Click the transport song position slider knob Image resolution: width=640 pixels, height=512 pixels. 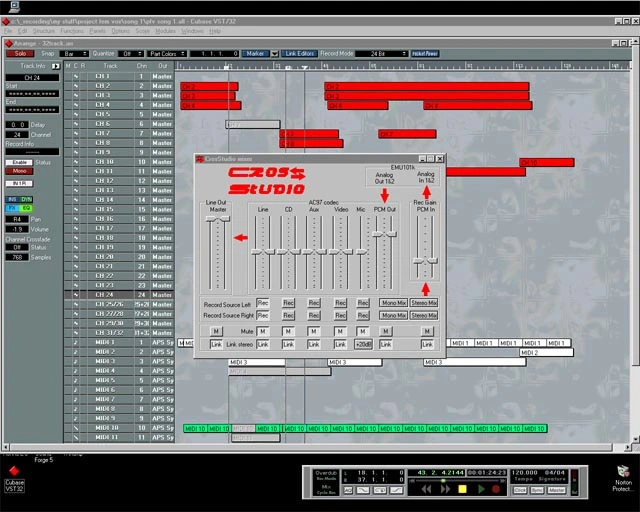[443, 481]
